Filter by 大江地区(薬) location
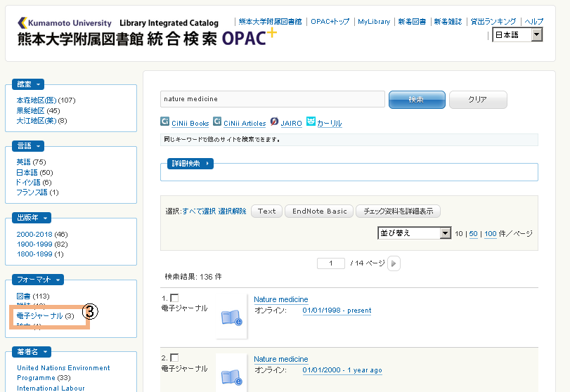 [x=37, y=121]
